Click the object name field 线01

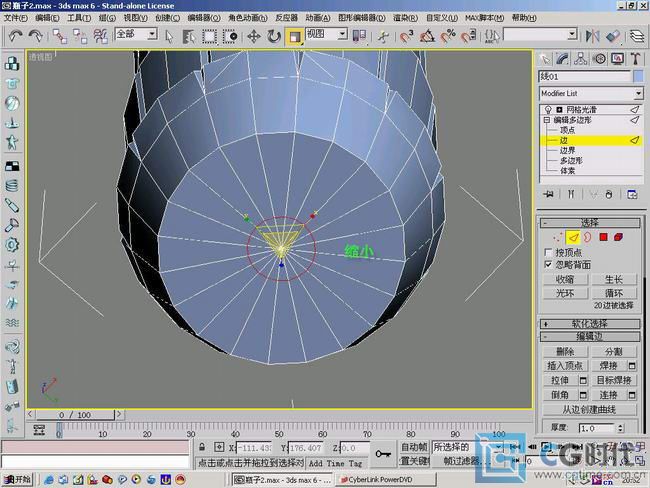[585, 76]
